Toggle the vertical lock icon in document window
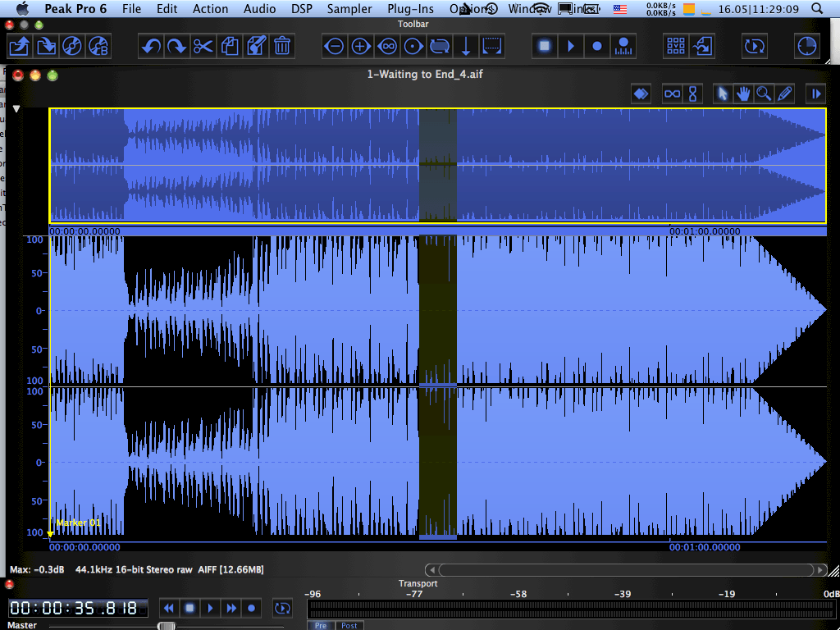 click(x=692, y=94)
